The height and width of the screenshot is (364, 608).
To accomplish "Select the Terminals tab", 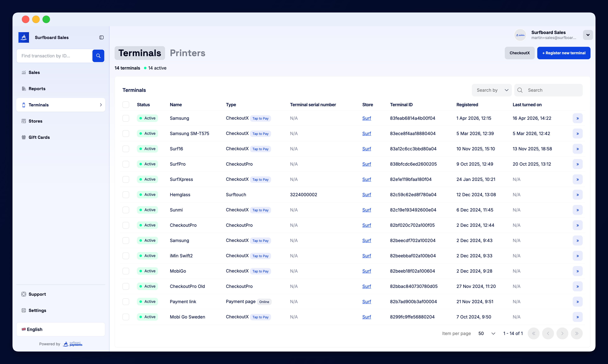I will tap(139, 53).
